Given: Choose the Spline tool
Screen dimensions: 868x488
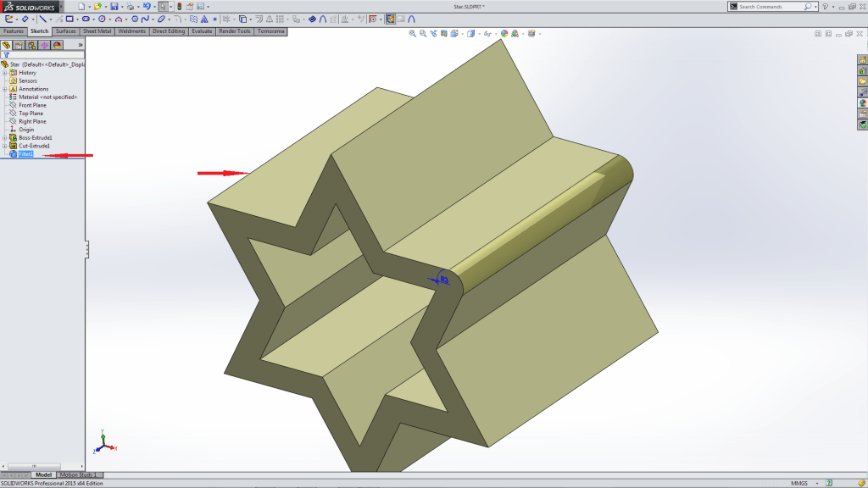Looking at the screenshot, I should tap(145, 19).
